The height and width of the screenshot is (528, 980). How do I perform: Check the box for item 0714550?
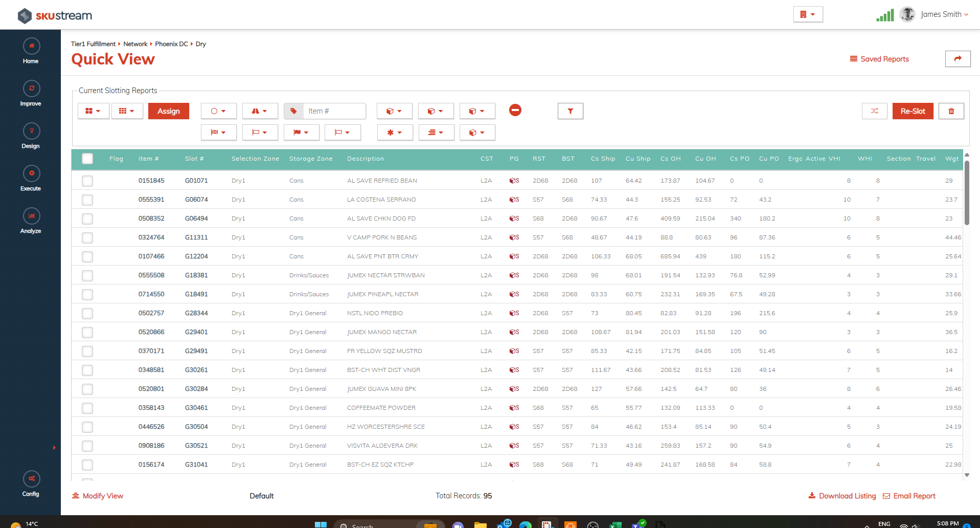tap(87, 294)
